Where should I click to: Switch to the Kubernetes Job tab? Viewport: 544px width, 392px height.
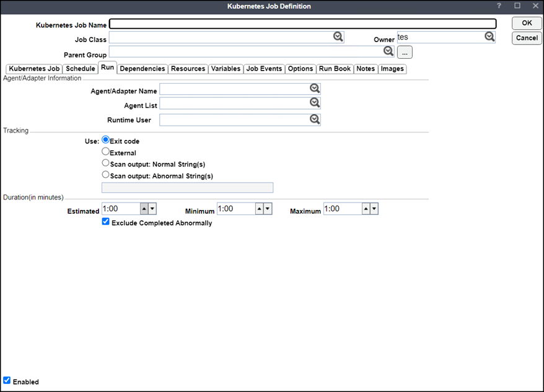[x=34, y=69]
